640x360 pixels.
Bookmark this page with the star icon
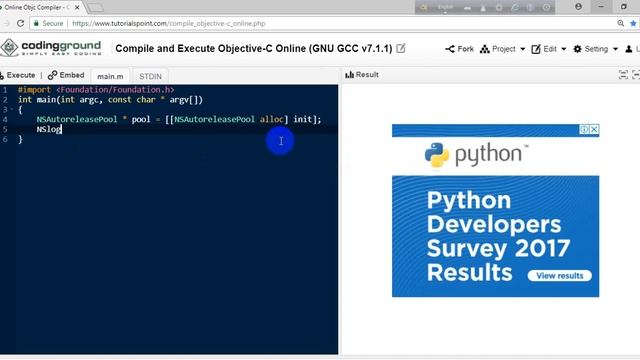click(633, 23)
